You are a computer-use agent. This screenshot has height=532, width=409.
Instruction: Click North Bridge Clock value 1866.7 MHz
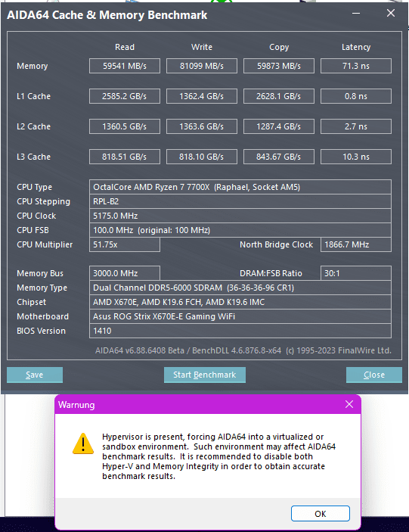coord(356,244)
